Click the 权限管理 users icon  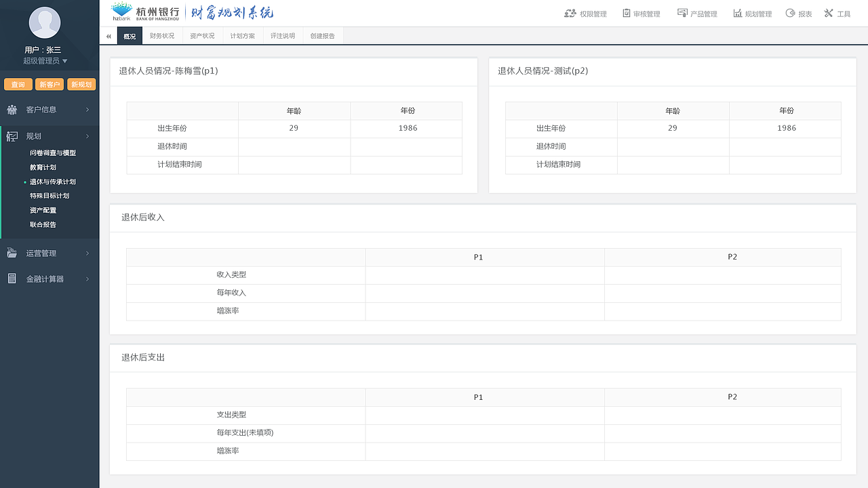click(x=570, y=13)
